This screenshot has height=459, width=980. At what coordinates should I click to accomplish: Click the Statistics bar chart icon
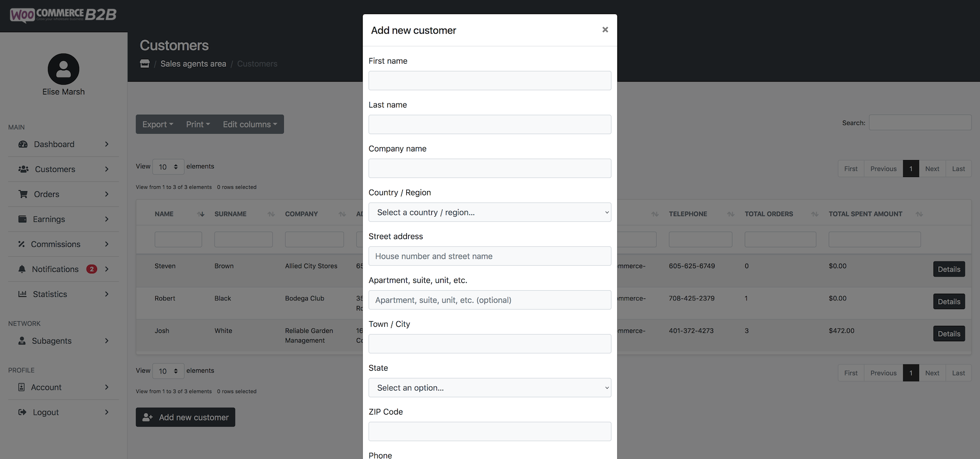[x=22, y=294]
